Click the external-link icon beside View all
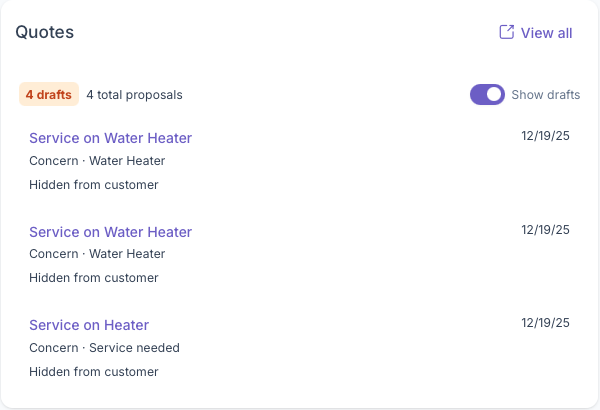The image size is (600, 410). [x=506, y=32]
